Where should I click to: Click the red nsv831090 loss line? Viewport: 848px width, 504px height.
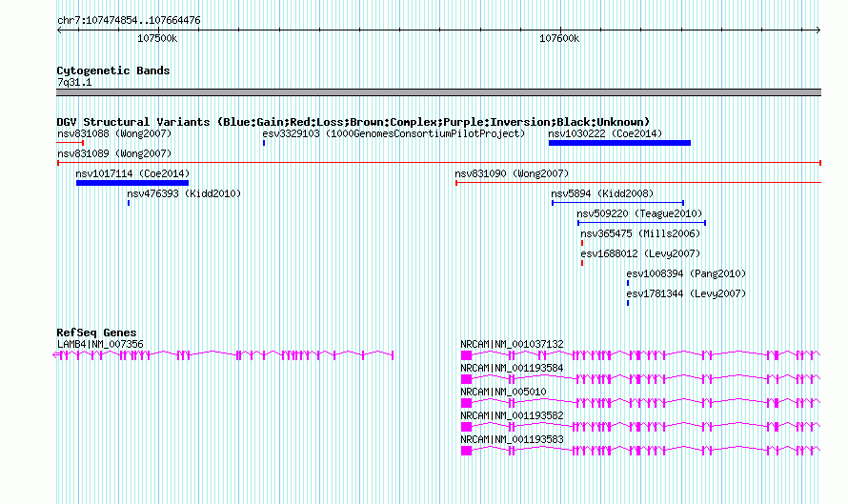click(638, 183)
